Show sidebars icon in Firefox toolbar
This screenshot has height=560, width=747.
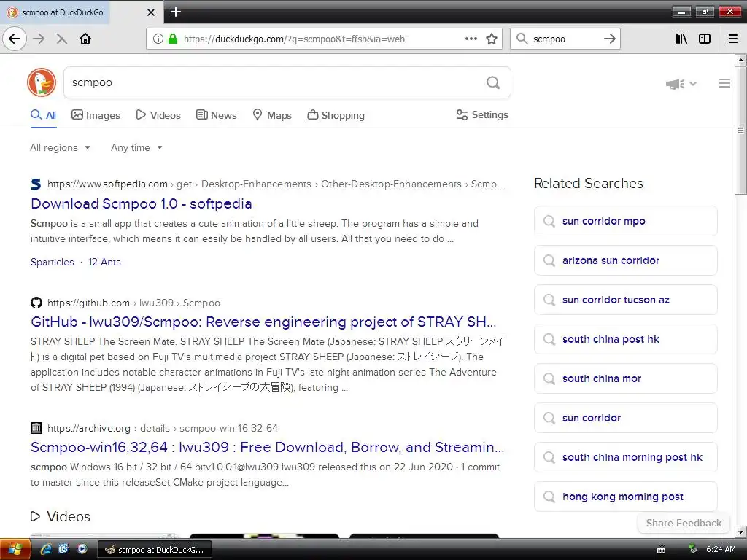click(x=705, y=39)
